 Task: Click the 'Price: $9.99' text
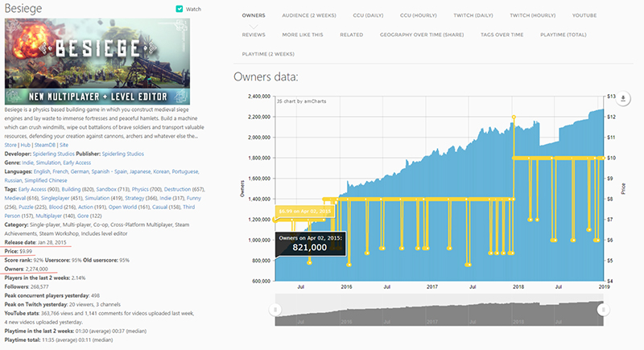pyautogui.click(x=18, y=251)
